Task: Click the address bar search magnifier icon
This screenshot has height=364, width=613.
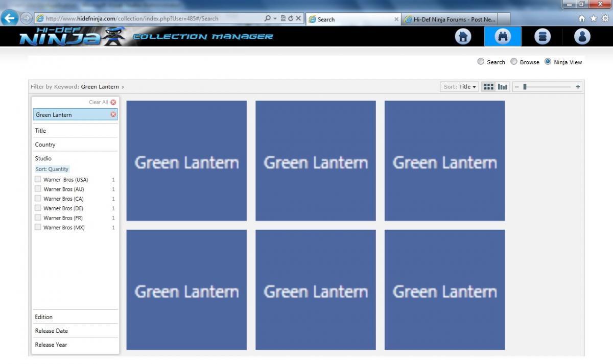Action: [268, 18]
